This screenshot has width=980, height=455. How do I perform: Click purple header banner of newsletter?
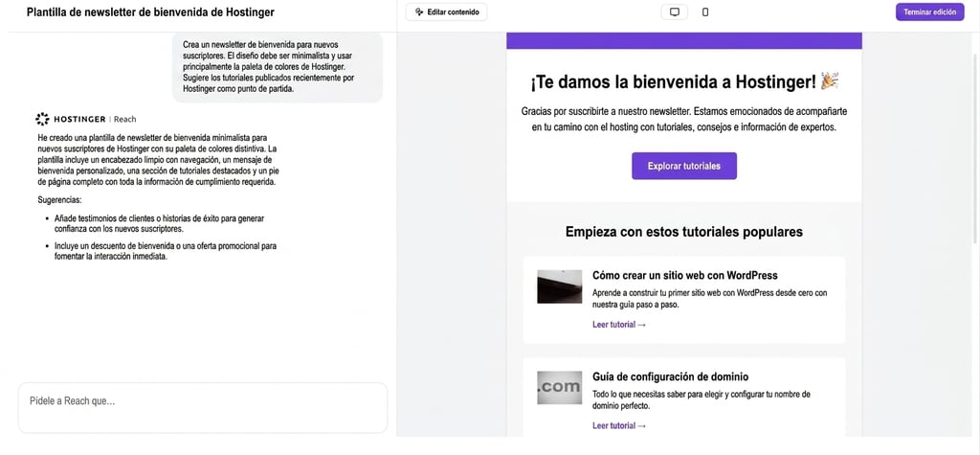pos(683,40)
